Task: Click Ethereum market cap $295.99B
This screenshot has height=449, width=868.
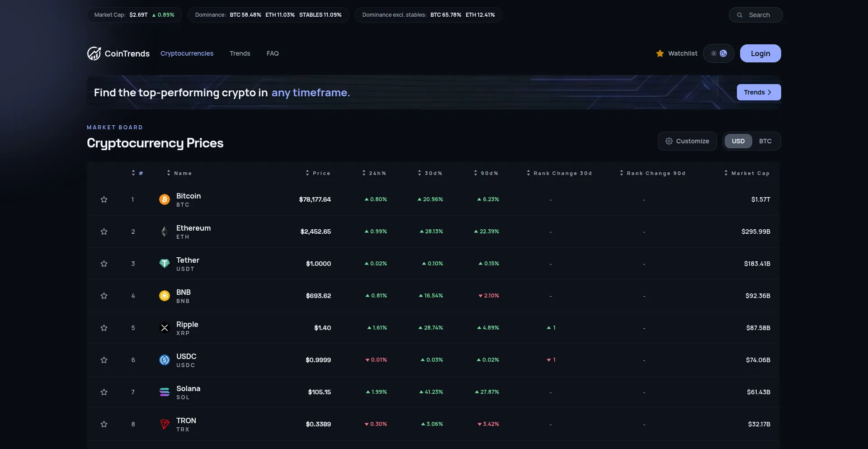Action: tap(756, 232)
